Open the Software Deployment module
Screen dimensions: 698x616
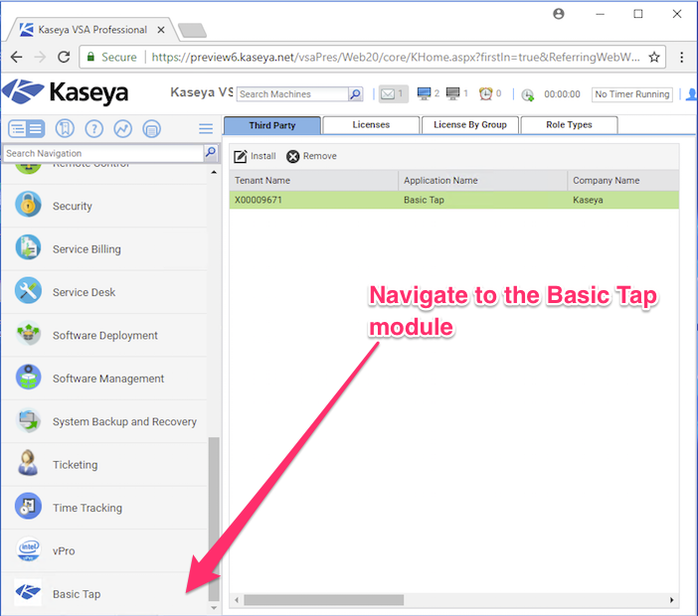coord(105,336)
